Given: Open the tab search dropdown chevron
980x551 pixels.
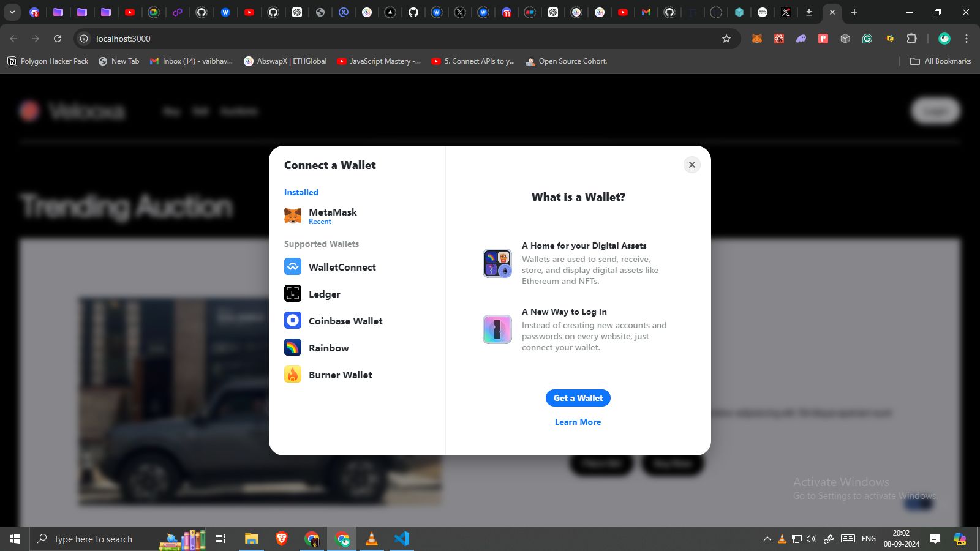Looking at the screenshot, I should point(12,12).
